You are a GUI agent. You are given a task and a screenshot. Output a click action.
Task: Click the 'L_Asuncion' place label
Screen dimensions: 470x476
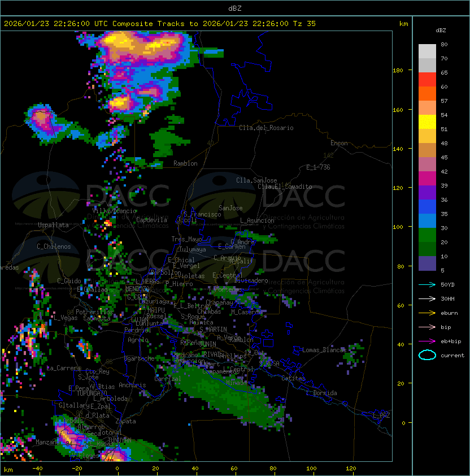(257, 220)
